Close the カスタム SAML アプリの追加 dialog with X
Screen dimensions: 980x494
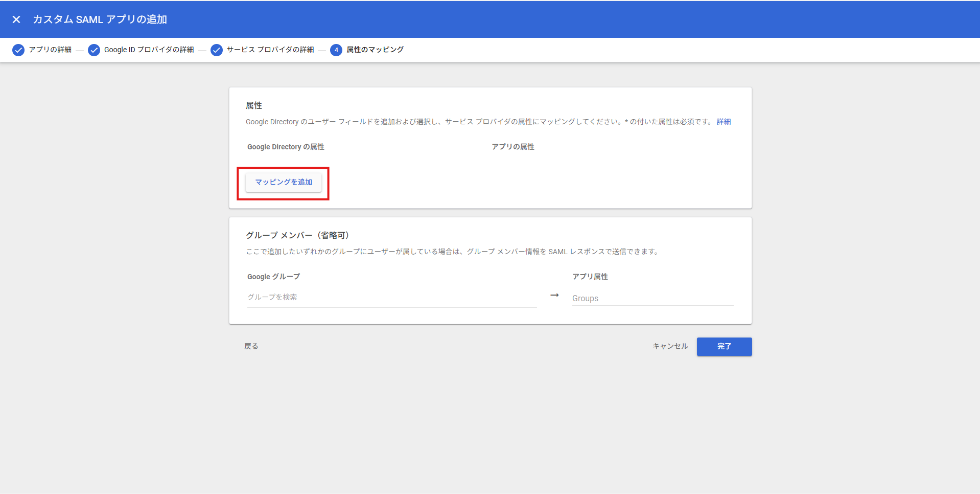(x=16, y=19)
